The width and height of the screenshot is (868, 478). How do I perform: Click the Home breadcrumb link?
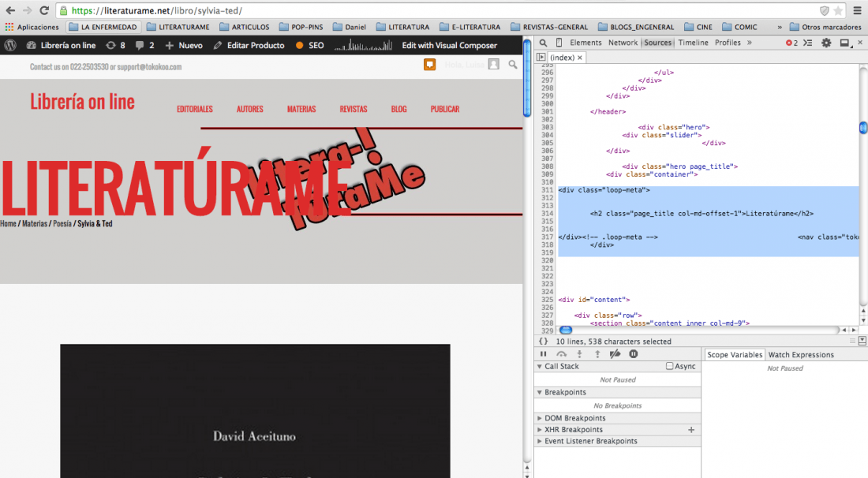(9, 223)
